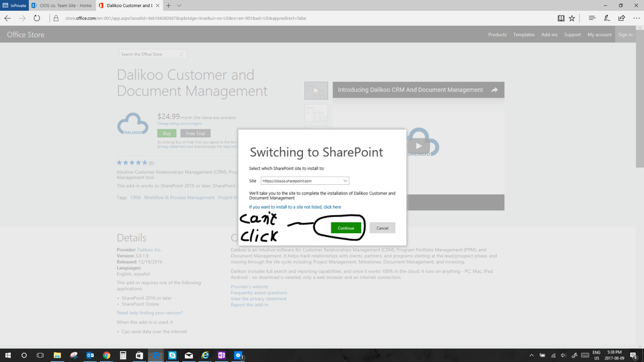Open Products in Office Store nav

[497, 35]
